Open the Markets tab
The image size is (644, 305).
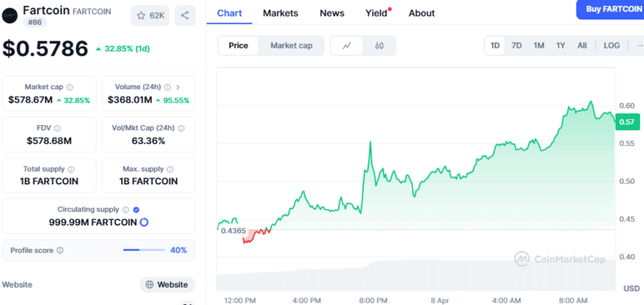coord(280,13)
